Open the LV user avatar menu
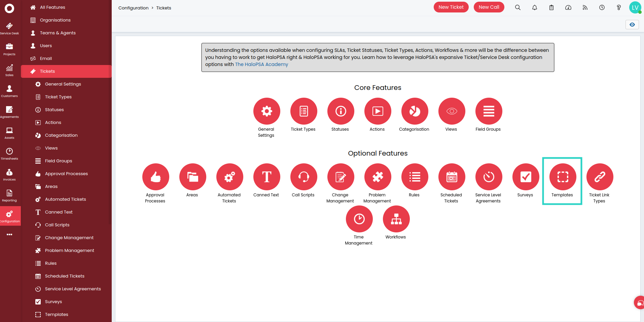This screenshot has height=322, width=644. [635, 7]
